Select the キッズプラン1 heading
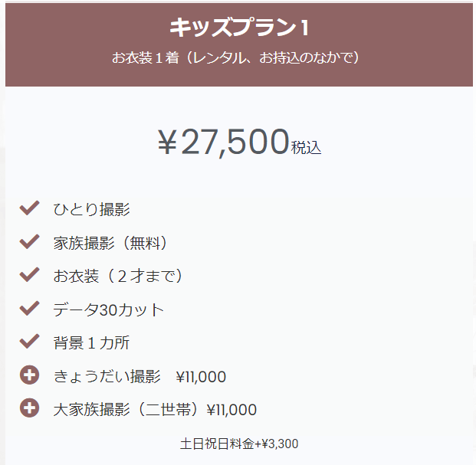 pyautogui.click(x=238, y=28)
